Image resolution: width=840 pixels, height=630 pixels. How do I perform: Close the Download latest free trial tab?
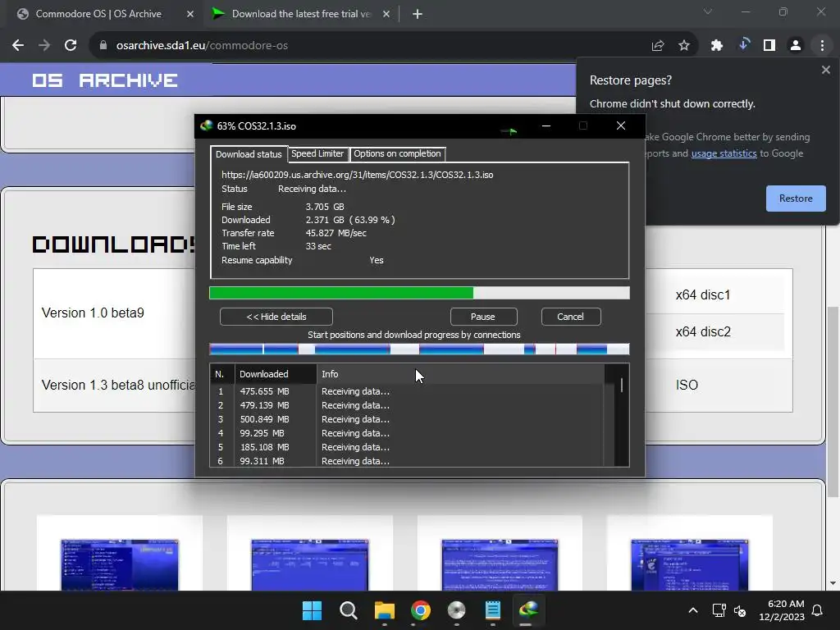[386, 14]
